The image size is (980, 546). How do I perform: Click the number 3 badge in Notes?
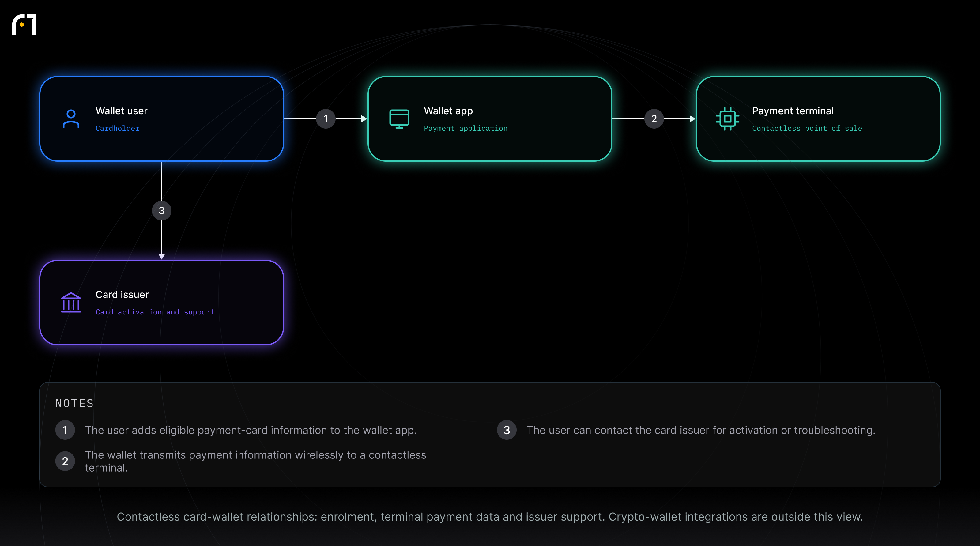[x=507, y=430]
